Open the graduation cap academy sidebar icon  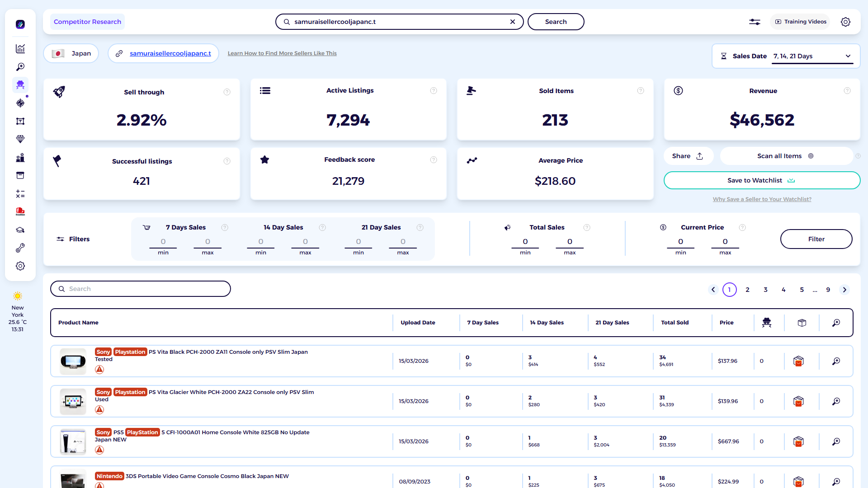tap(20, 230)
